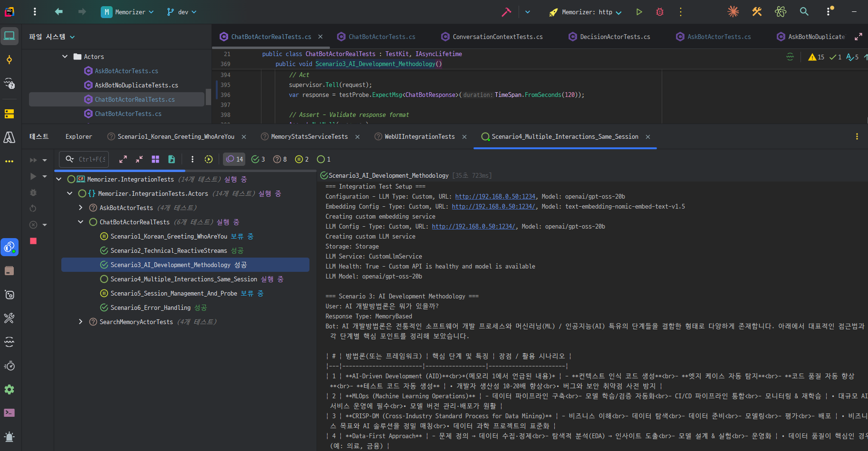Collapse the Actors folder in file tree
This screenshot has height=451, width=868.
(65, 57)
